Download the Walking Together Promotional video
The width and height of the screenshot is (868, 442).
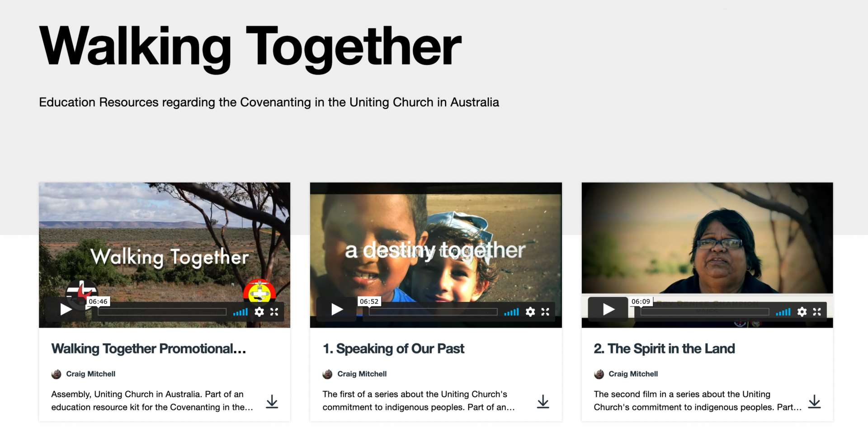[x=272, y=401]
